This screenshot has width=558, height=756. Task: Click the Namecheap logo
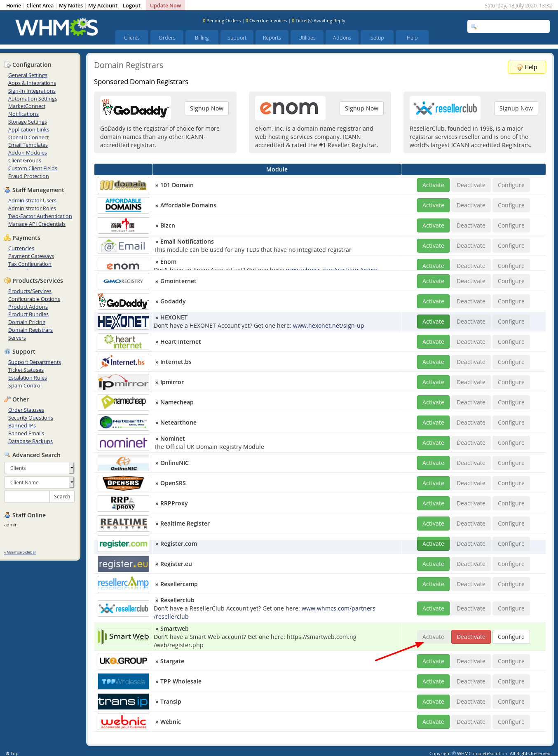click(x=123, y=402)
